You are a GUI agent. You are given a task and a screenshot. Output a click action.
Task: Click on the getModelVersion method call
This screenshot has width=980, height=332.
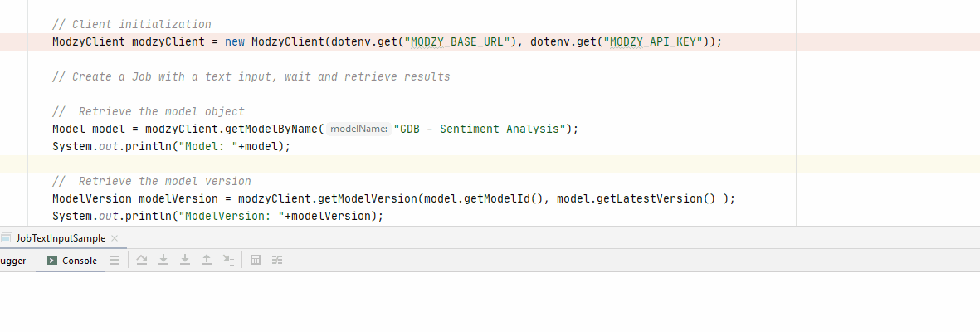pos(368,198)
